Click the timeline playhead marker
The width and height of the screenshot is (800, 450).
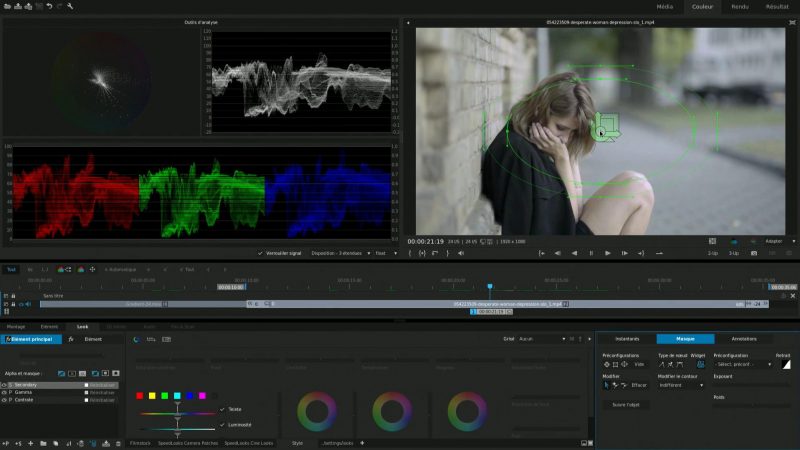coord(490,287)
